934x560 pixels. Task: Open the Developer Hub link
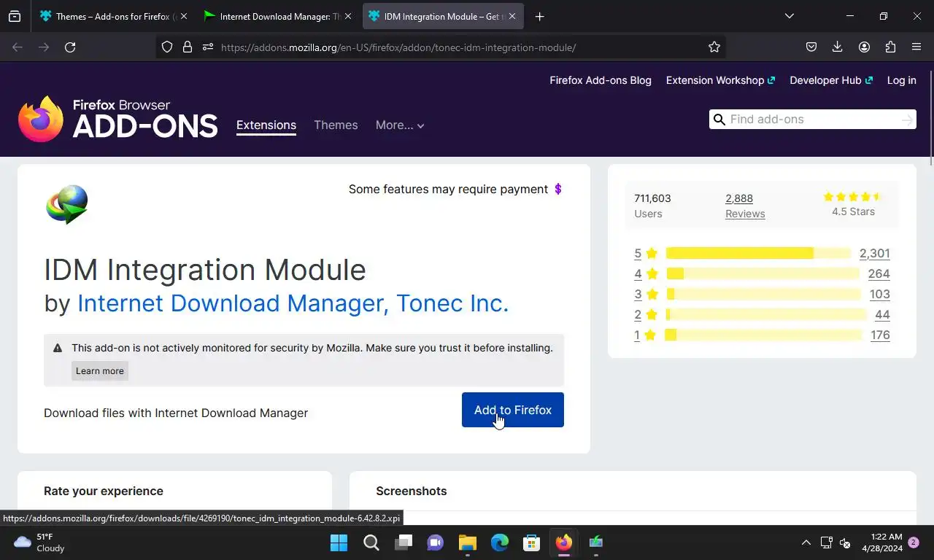831,80
